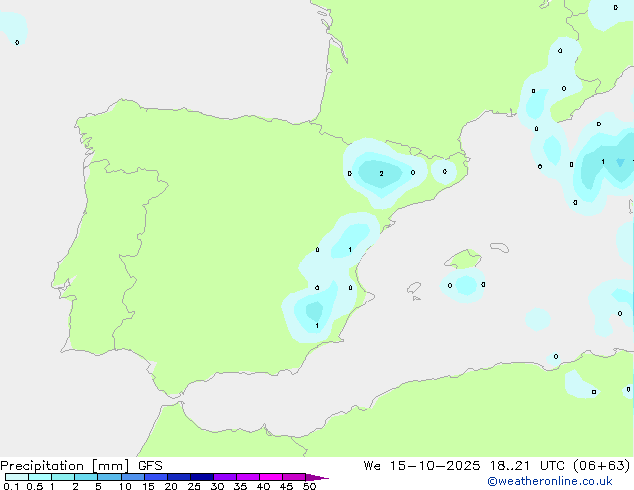Click the 35–40 mm legend swatch
This screenshot has height=490, width=634.
[248, 477]
